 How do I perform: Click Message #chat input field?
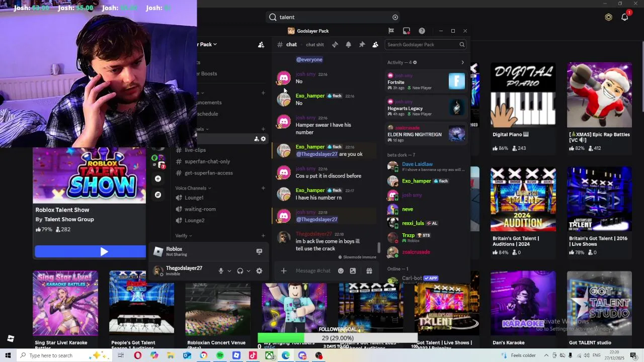click(313, 271)
